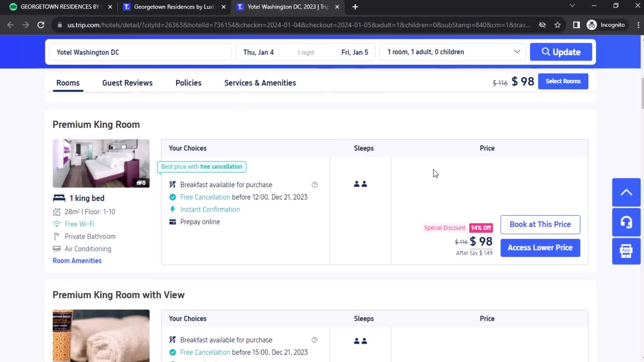Screen dimensions: 644x362
Task: Open customer support headset icon
Action: coord(626,222)
